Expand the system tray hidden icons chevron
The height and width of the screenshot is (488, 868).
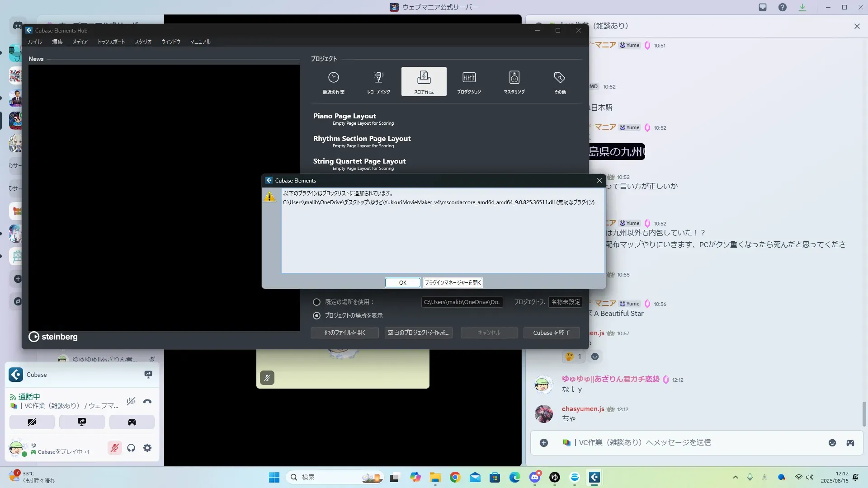735,477
